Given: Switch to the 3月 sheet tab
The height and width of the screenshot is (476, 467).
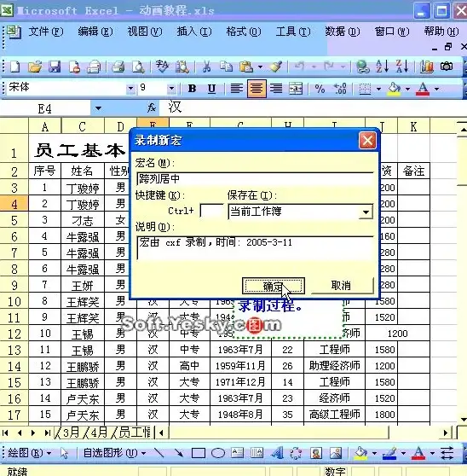Looking at the screenshot, I should (71, 432).
